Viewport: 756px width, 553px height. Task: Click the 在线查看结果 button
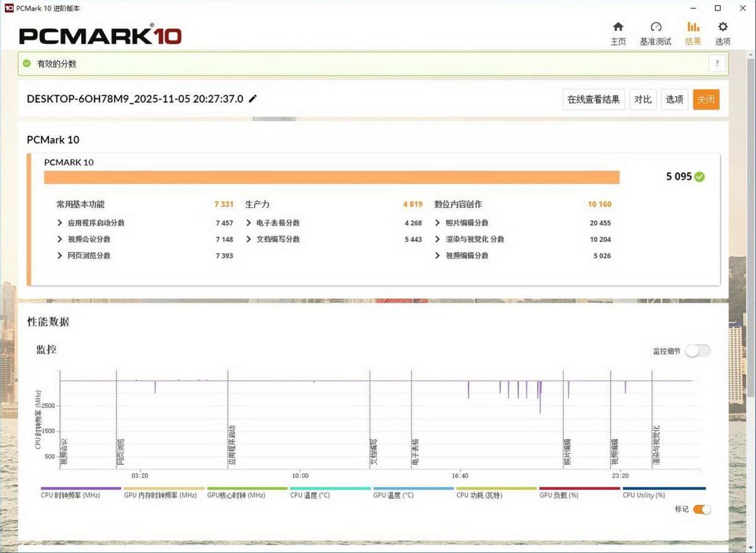[593, 100]
